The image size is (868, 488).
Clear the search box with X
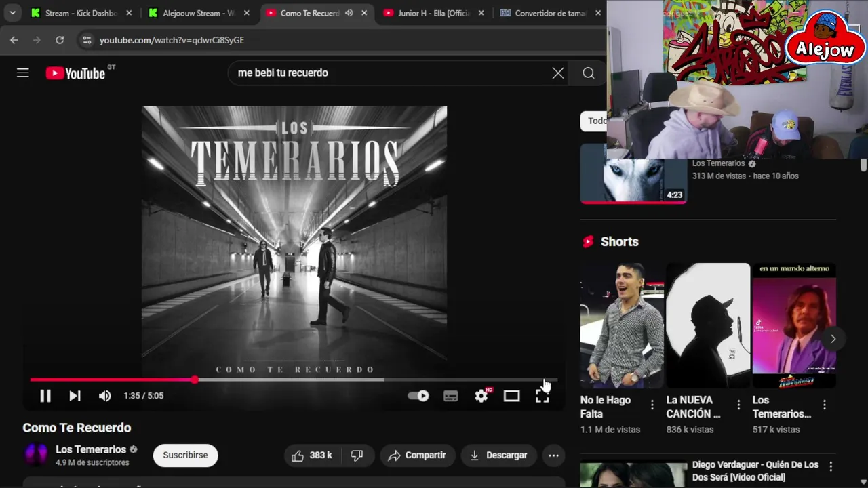click(558, 73)
